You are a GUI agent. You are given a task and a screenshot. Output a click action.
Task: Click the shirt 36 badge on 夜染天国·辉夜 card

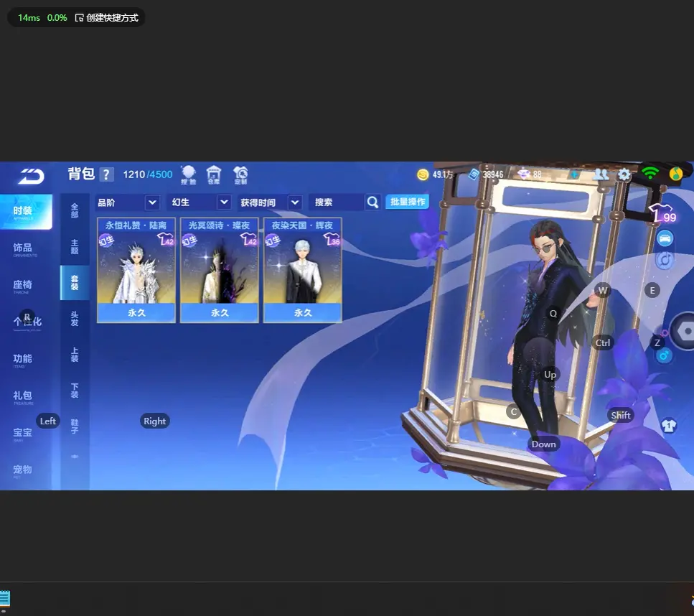coord(332,240)
